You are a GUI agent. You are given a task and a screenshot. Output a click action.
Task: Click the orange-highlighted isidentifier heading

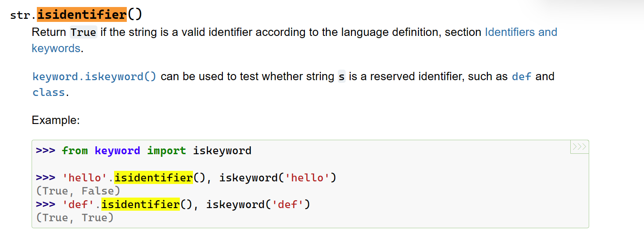[82, 14]
